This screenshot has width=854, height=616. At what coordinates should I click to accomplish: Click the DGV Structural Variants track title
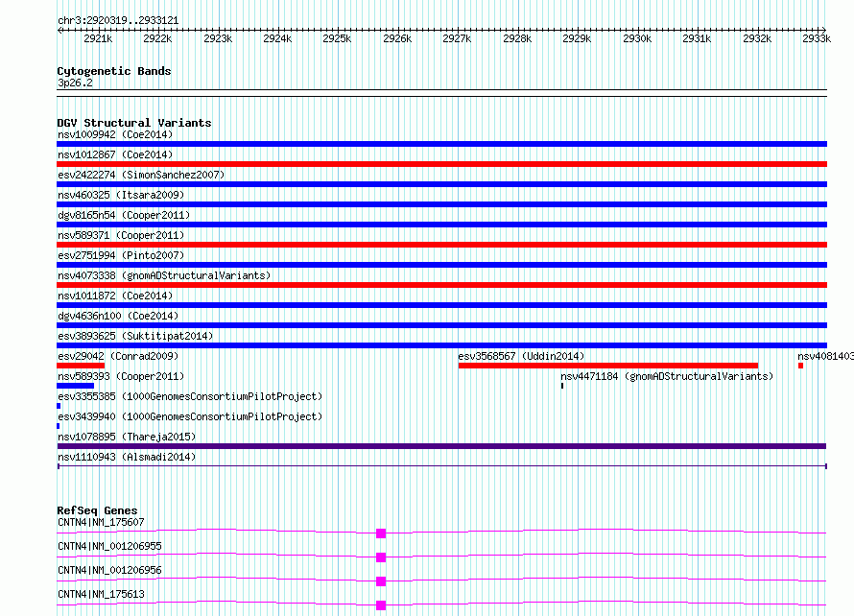(134, 123)
